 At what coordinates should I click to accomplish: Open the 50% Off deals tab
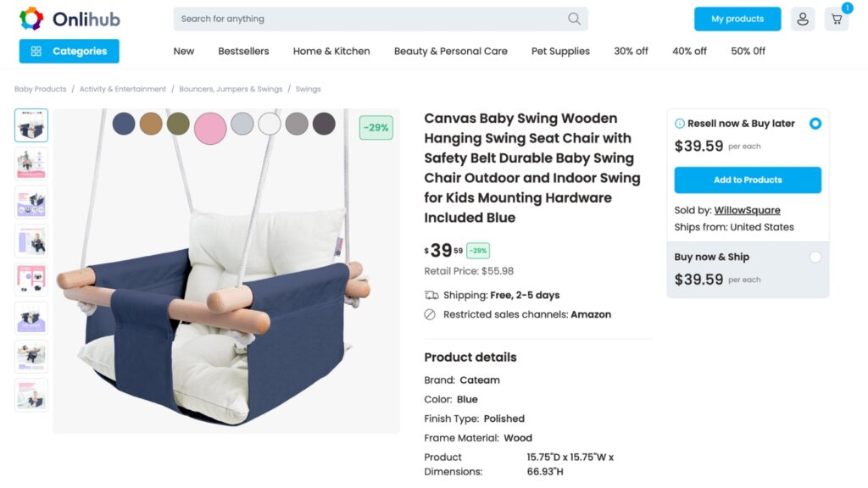click(x=748, y=51)
